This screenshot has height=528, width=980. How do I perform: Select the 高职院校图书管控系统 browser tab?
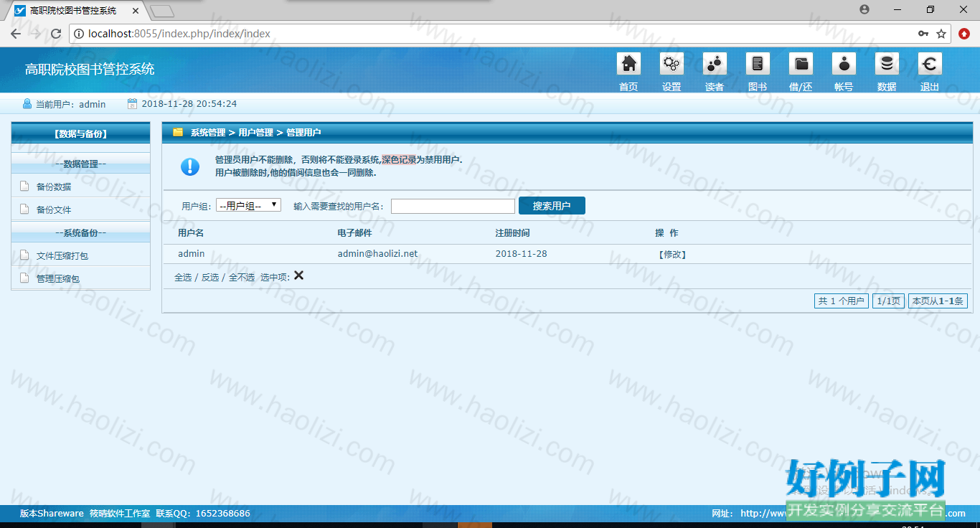point(75,11)
